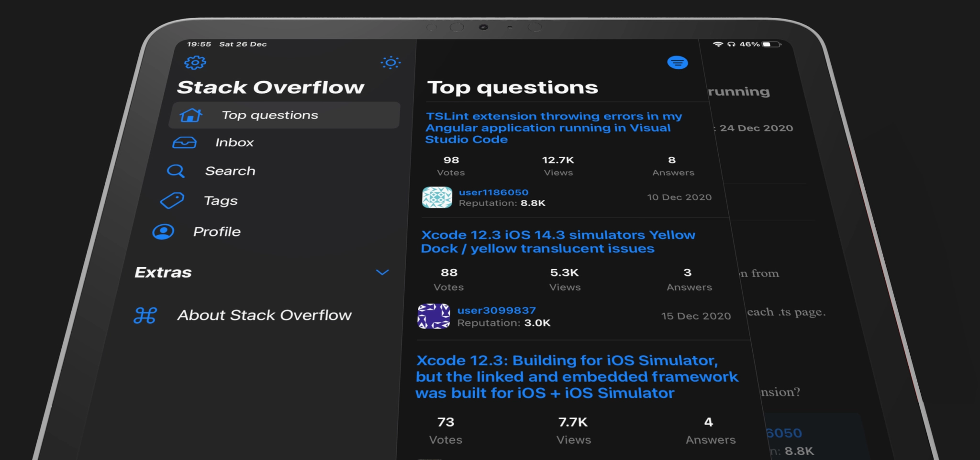Select the command symbol icon
Viewport: 980px width, 460px height.
point(145,316)
